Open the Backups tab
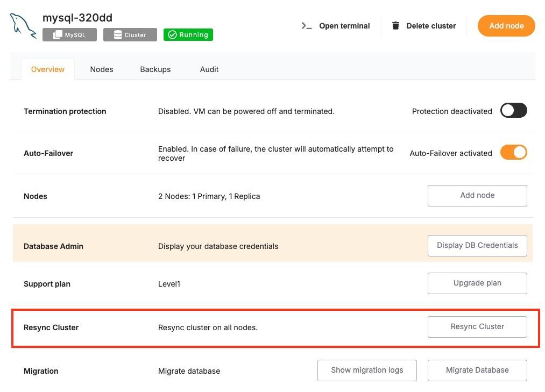The width and height of the screenshot is (545, 392). pyautogui.click(x=155, y=69)
